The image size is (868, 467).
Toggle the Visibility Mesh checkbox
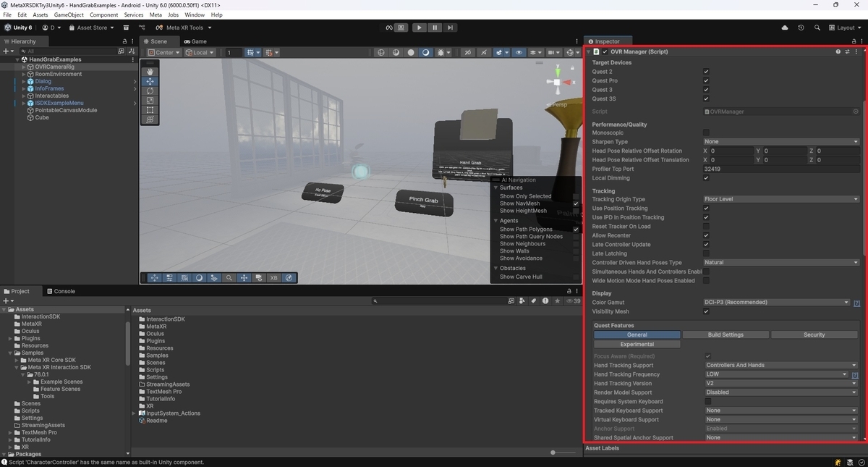[706, 311]
